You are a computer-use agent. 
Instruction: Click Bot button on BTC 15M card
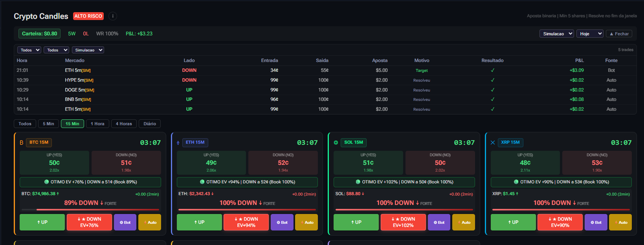[125, 222]
